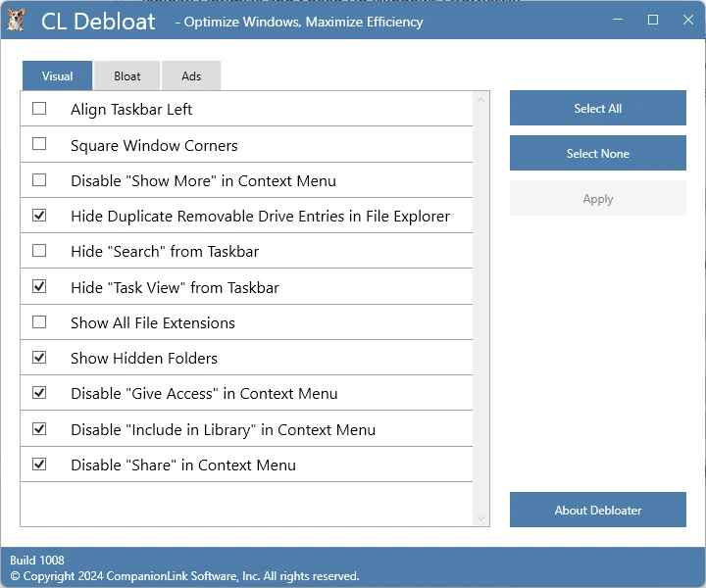Tick Disable "Show More" in Context Menu
Viewport: 706px width, 588px height.
39,180
